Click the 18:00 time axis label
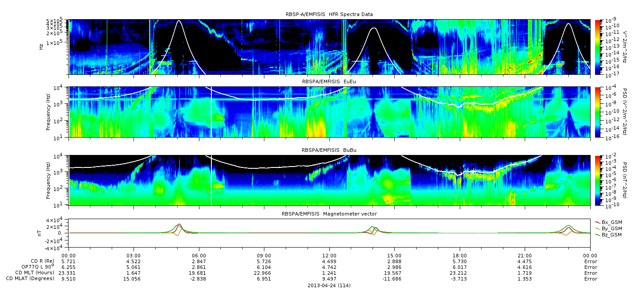This screenshot has height=293, width=644. click(460, 256)
